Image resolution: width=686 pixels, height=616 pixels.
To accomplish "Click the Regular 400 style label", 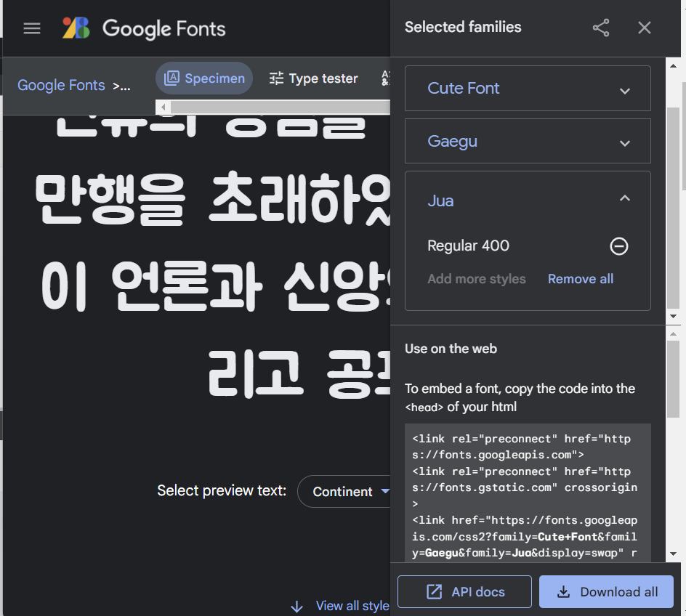I will click(468, 246).
